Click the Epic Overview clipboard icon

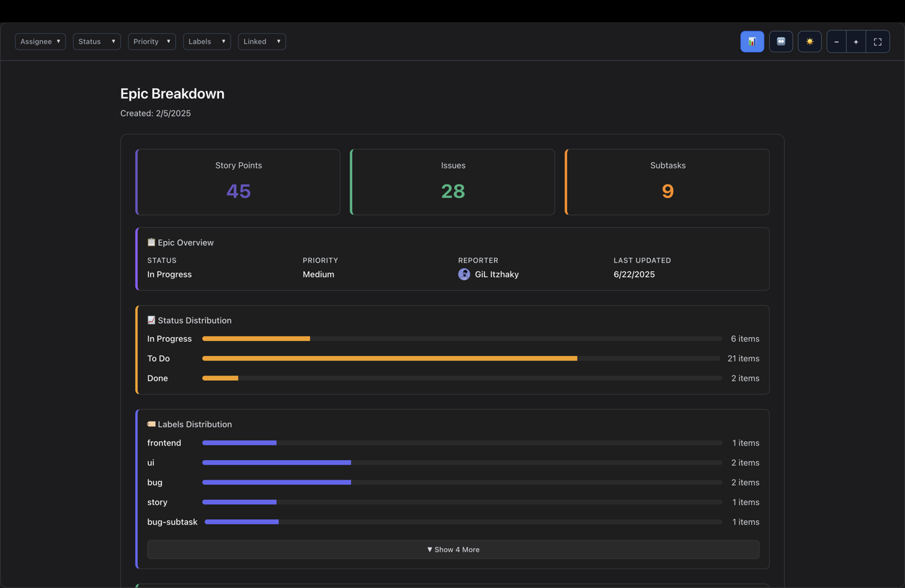point(151,242)
